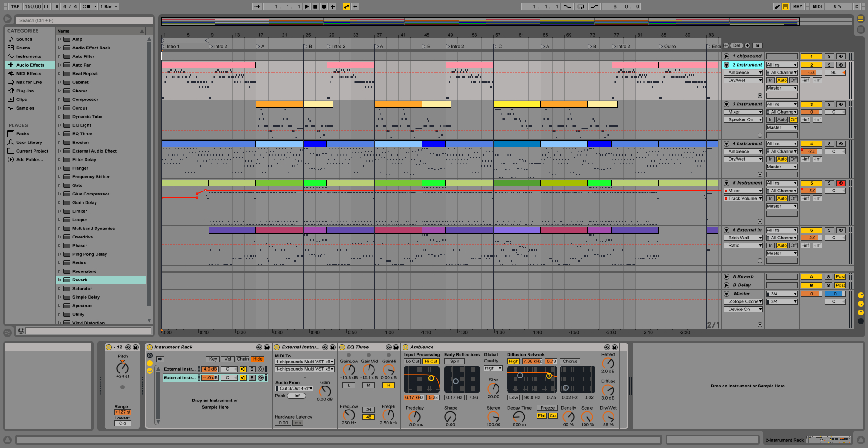868x448 pixels.
Task: Enable the L band in EQ Three
Action: (349, 386)
